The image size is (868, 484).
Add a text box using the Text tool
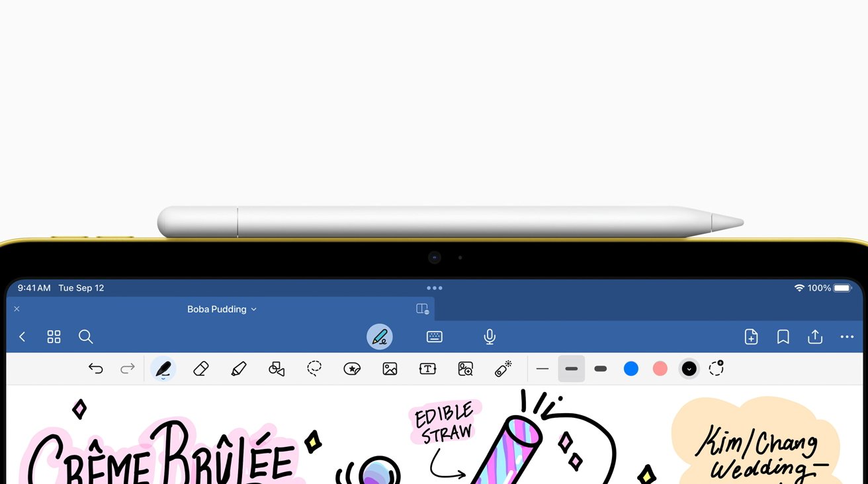tap(427, 369)
